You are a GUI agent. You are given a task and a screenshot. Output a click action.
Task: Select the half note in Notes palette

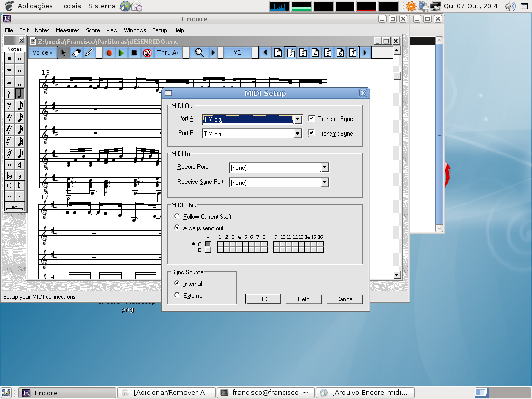(x=20, y=82)
